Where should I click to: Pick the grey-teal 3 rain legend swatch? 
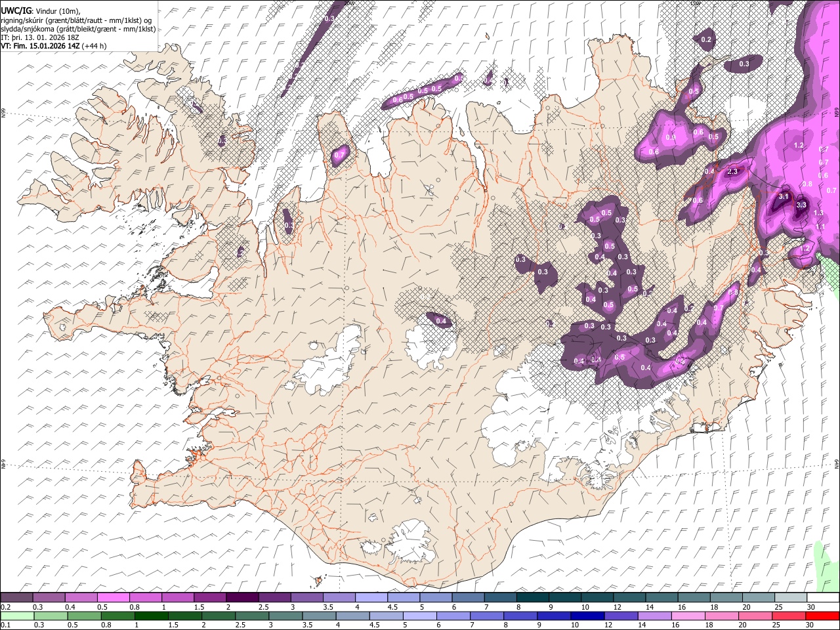point(285,616)
